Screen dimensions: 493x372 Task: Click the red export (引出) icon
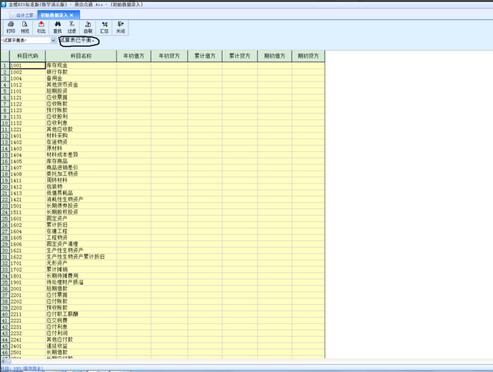point(41,27)
